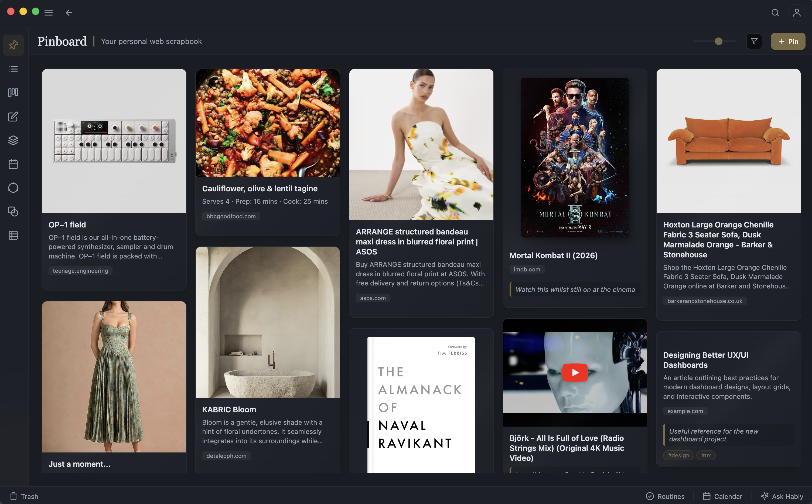
Task: Open the circle habit sidebar icon
Action: [13, 188]
